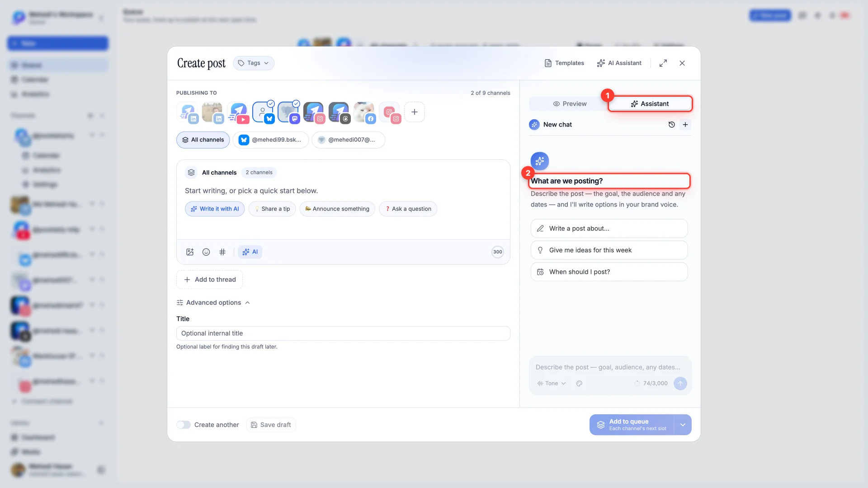Choose Ask a question quick start
This screenshot has width=868, height=488.
point(408,209)
